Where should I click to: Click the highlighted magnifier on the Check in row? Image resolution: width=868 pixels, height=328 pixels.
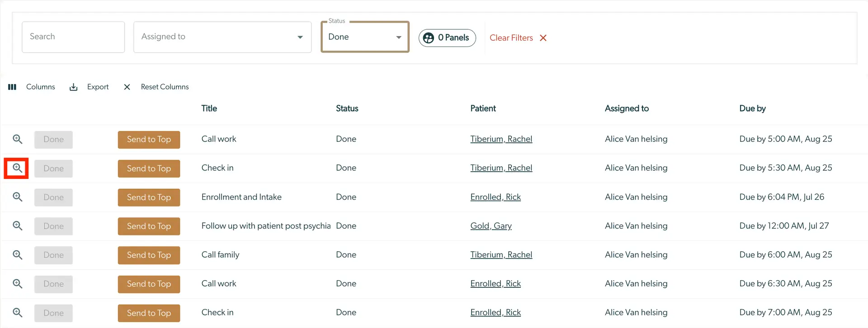pos(17,168)
